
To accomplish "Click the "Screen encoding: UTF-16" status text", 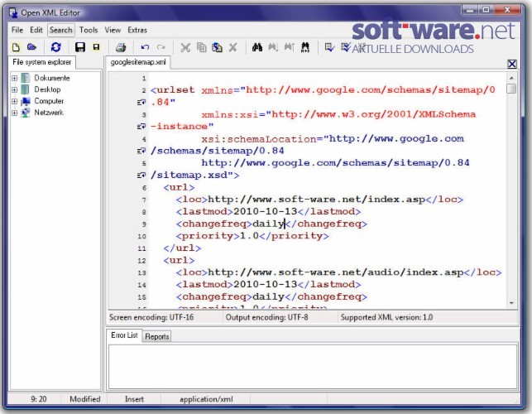I will [151, 317].
